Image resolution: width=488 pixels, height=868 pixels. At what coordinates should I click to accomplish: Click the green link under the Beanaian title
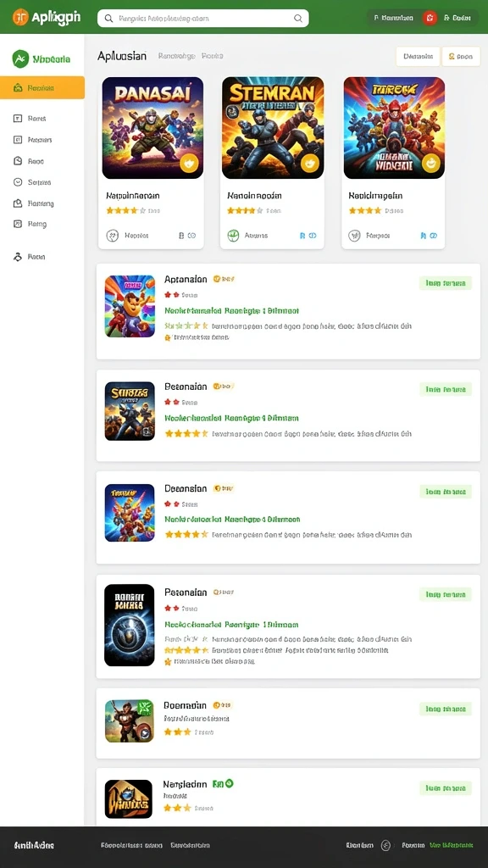click(x=232, y=418)
